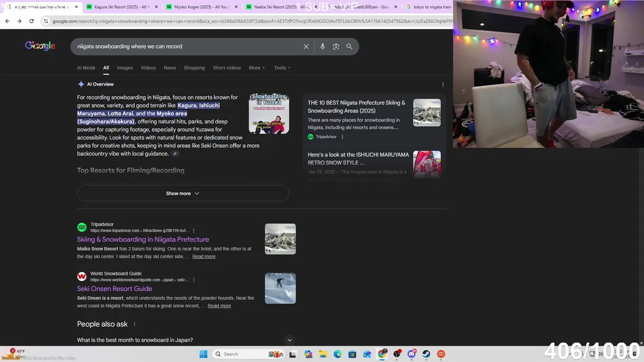Viewport: 644px width, 362px height.
Task: Go back to the previous page
Action: point(7,21)
